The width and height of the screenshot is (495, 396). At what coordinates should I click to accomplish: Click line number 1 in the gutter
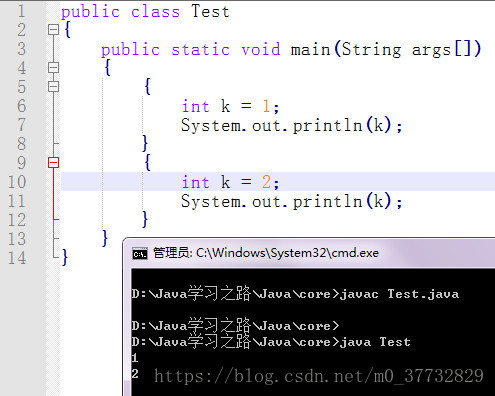point(21,11)
